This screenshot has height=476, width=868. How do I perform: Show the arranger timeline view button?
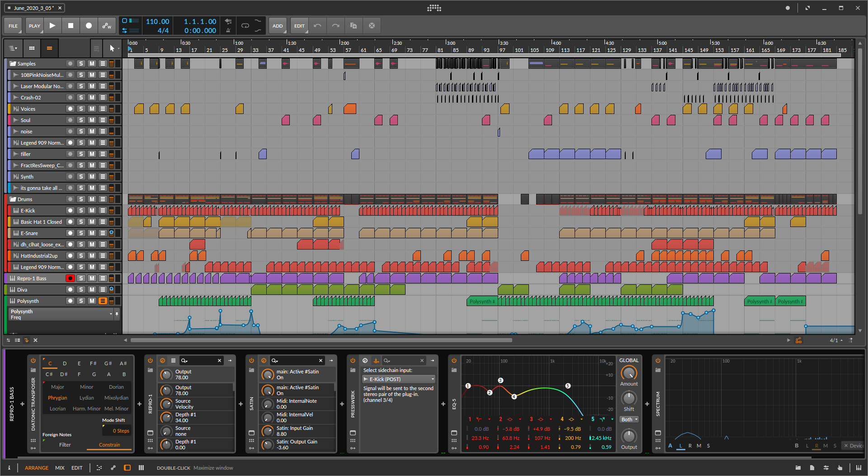[49, 48]
